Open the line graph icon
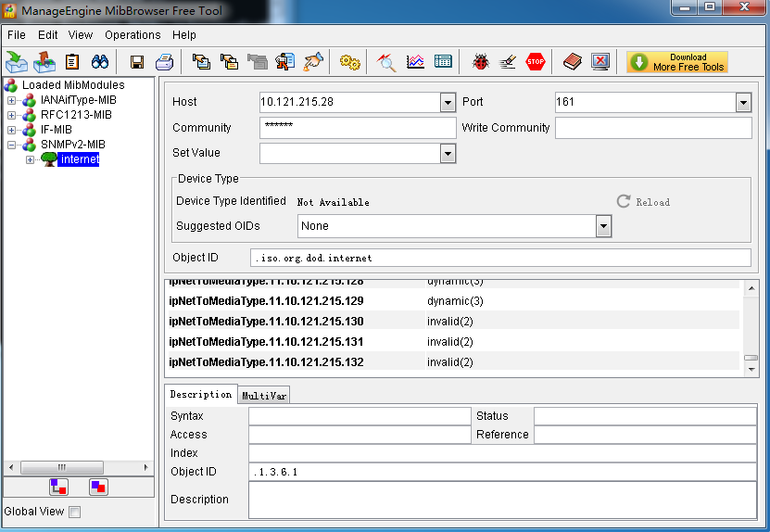770x532 pixels. (x=415, y=62)
